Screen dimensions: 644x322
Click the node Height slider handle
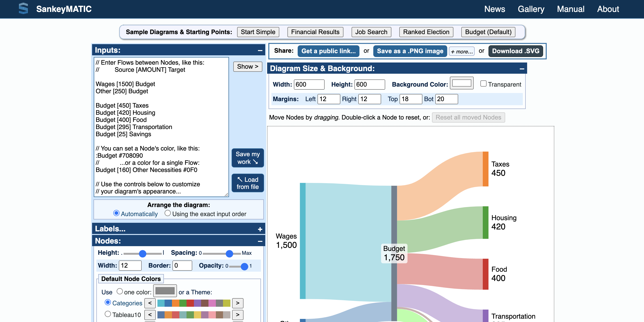pyautogui.click(x=142, y=254)
